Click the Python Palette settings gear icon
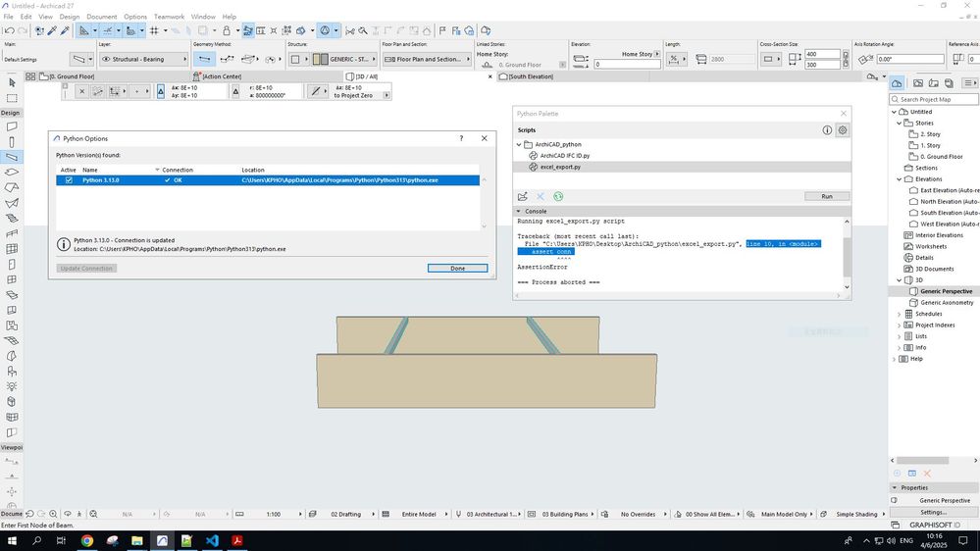Screen dimensions: 980x551 pos(842,129)
